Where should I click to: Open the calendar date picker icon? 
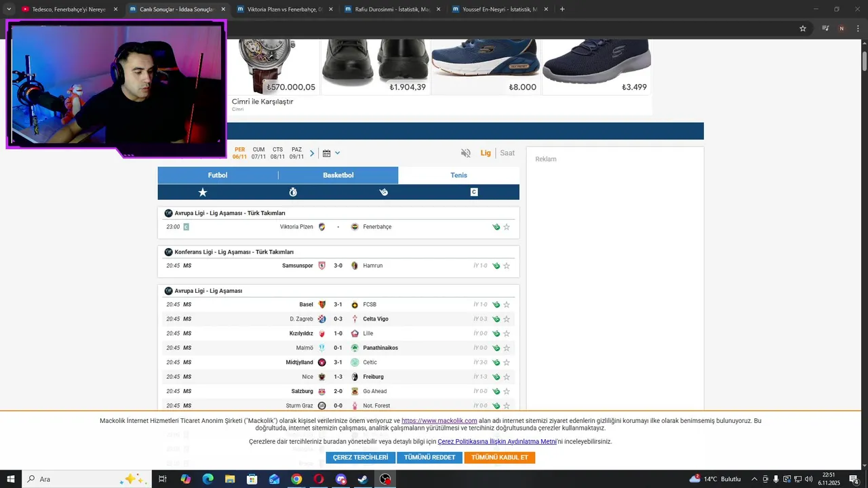click(326, 153)
